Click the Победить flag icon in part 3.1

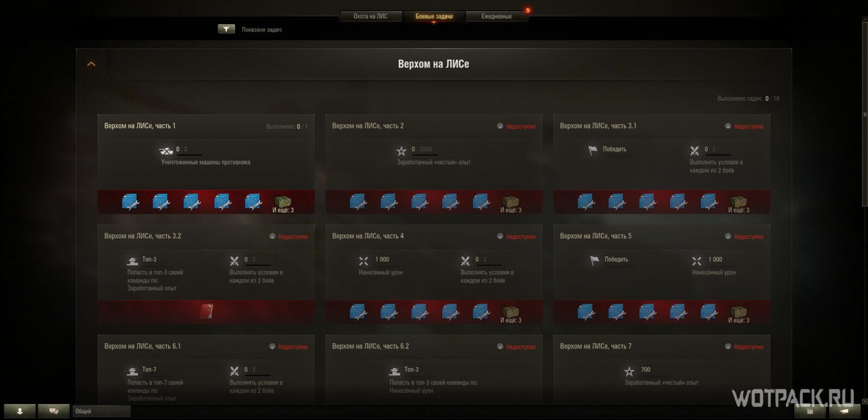pos(593,150)
